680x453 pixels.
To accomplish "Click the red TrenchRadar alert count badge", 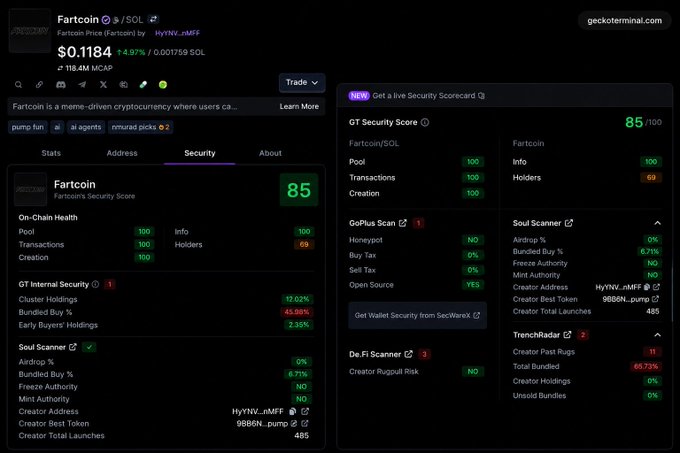I will pos(583,335).
